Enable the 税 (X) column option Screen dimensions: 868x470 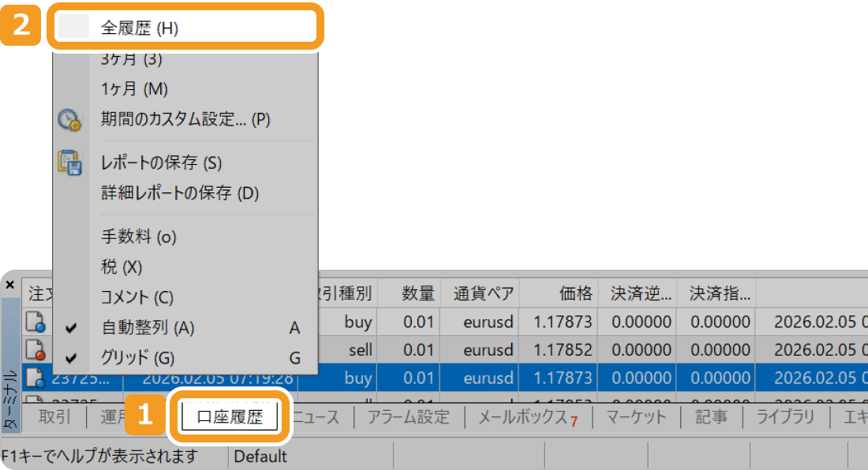tap(122, 267)
